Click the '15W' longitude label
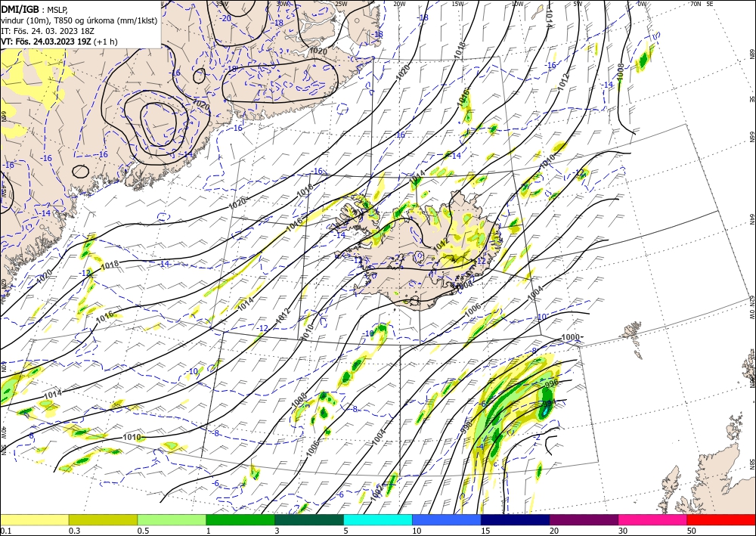Viewport: 756px width, 536px height. pos(458,3)
